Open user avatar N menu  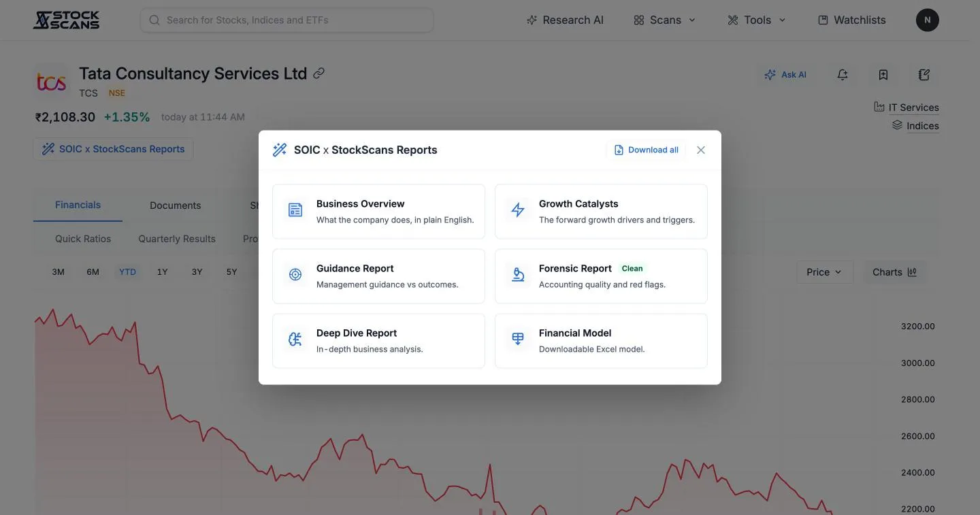click(928, 20)
